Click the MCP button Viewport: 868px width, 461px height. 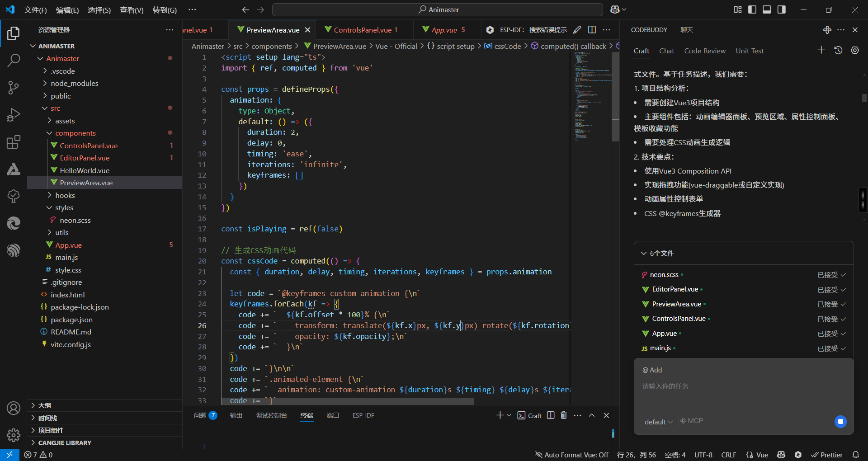[x=692, y=421]
